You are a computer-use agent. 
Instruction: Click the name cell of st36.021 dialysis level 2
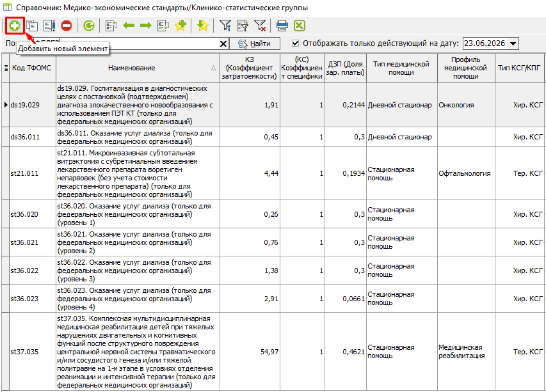138,242
